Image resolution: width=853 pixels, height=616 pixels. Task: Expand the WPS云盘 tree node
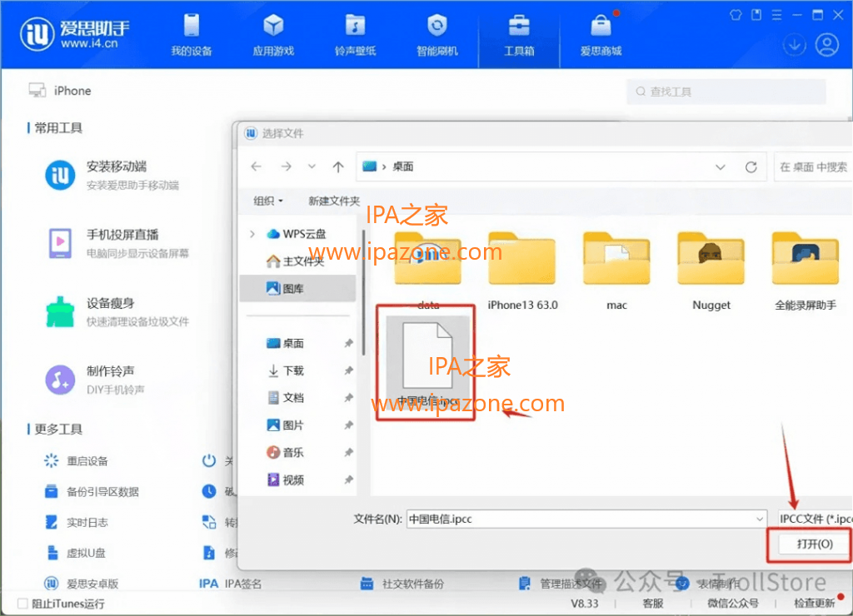pyautogui.click(x=252, y=234)
